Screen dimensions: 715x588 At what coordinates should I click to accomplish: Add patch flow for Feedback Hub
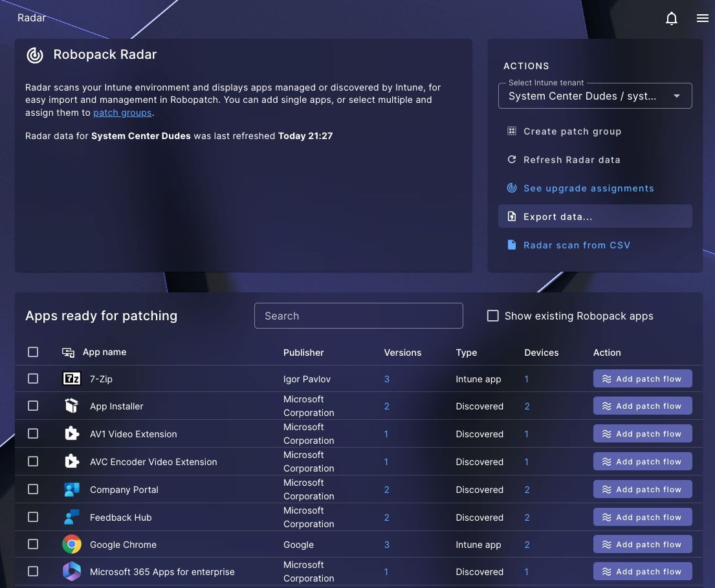[642, 517]
